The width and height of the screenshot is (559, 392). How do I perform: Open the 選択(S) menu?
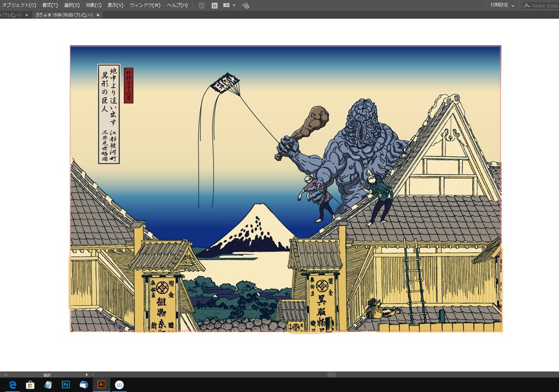pos(72,6)
